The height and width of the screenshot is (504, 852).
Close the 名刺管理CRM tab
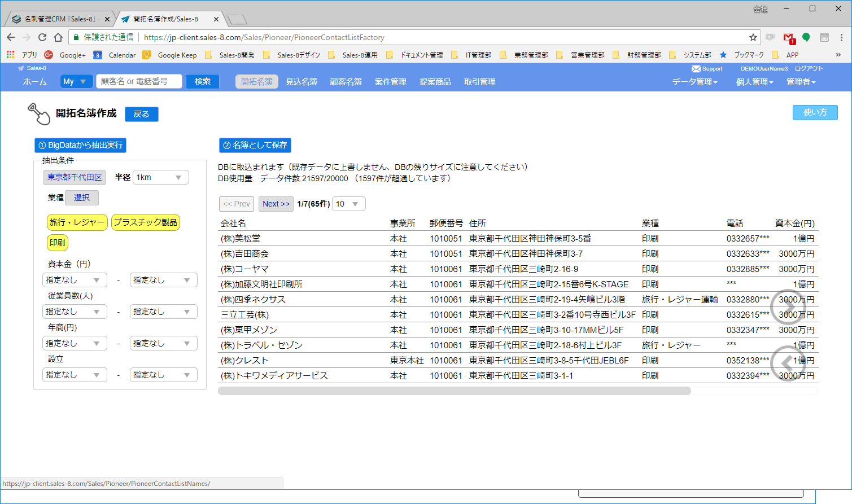(x=107, y=19)
